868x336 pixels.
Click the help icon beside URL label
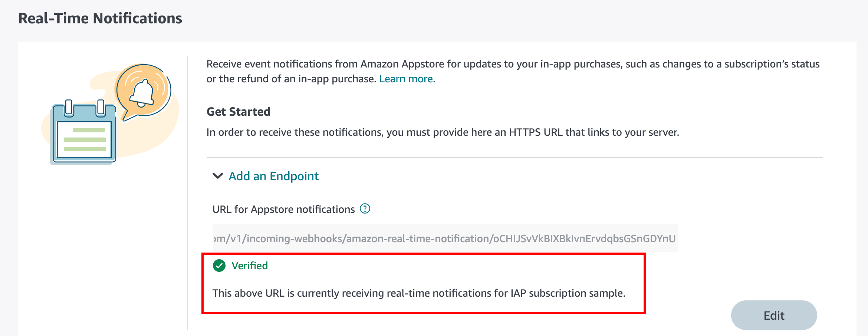click(x=365, y=209)
